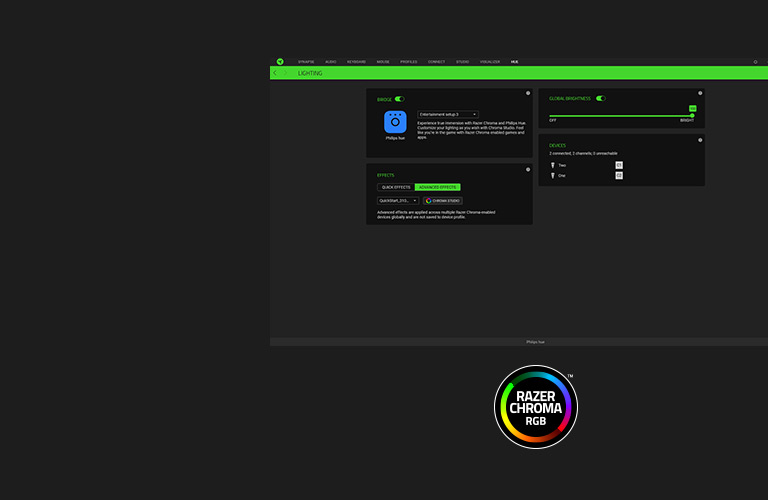Click the Razer logo in top bar
The image size is (768, 500).
[280, 61]
